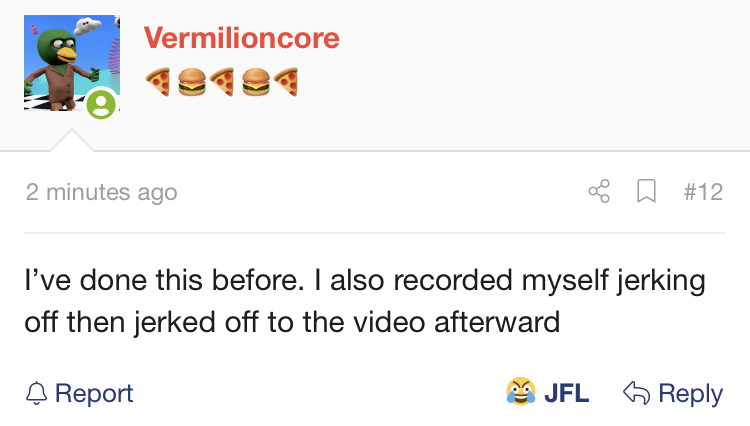Screen dimensions: 750x426
Task: Click the laughing-crying emoji reaction icon
Action: [521, 392]
